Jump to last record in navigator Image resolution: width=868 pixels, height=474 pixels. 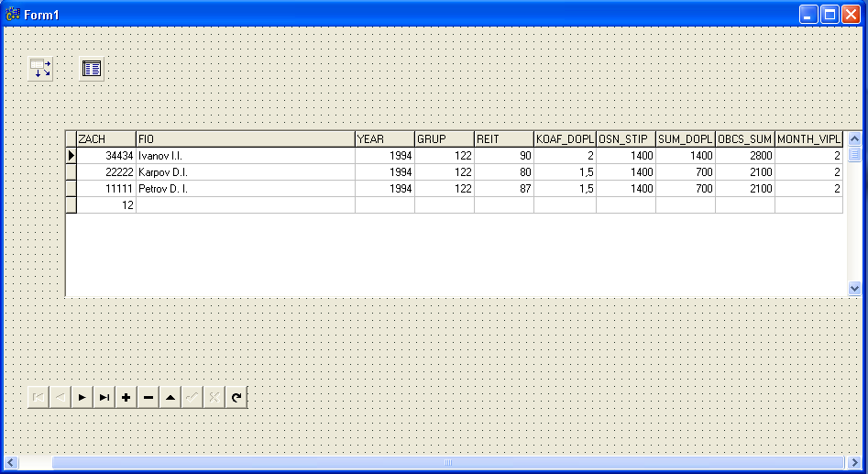104,397
